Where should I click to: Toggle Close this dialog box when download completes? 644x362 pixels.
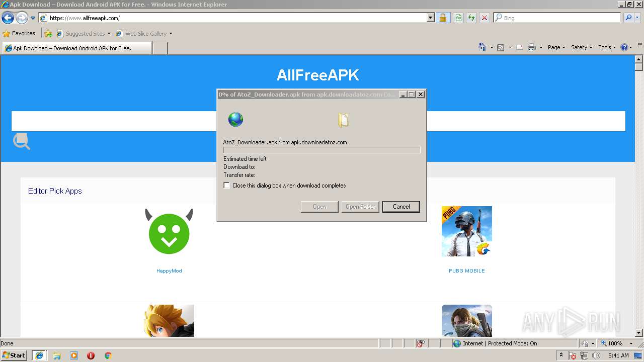(227, 186)
